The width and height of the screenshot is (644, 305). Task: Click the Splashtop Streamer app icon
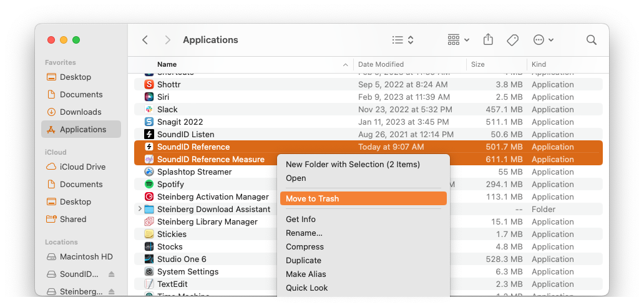point(149,172)
